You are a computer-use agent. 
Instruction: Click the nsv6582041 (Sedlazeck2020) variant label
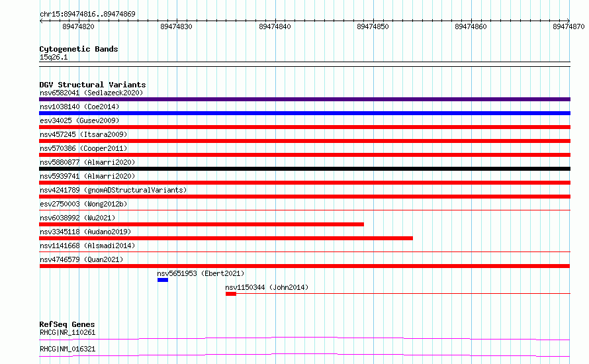point(91,93)
